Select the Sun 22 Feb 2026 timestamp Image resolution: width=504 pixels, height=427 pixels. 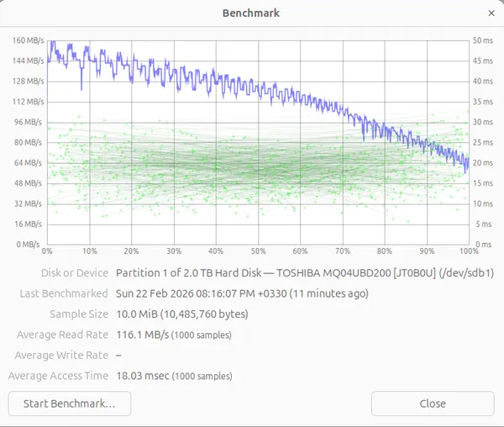[242, 293]
